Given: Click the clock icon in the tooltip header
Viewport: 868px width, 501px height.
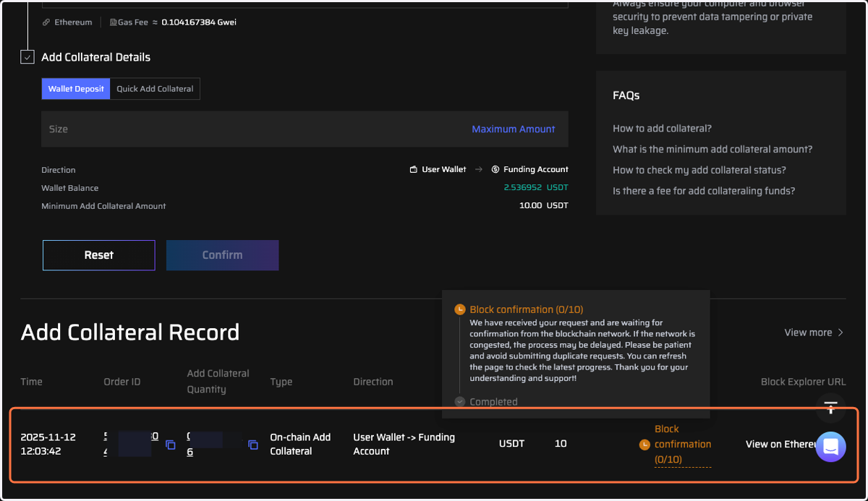Looking at the screenshot, I should pyautogui.click(x=459, y=309).
